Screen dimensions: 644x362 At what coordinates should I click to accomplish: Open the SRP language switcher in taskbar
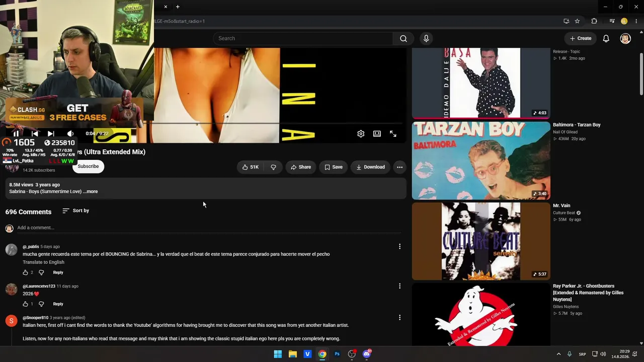pyautogui.click(x=582, y=354)
